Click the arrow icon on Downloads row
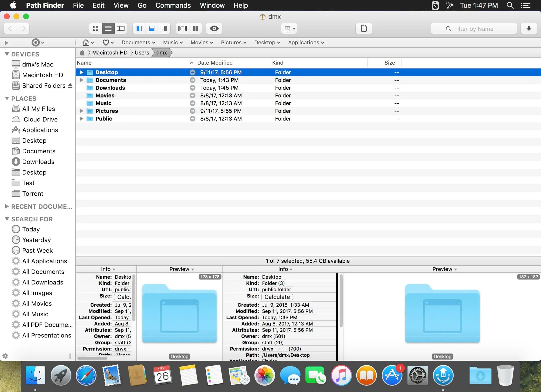541x392 pixels. pyautogui.click(x=192, y=88)
